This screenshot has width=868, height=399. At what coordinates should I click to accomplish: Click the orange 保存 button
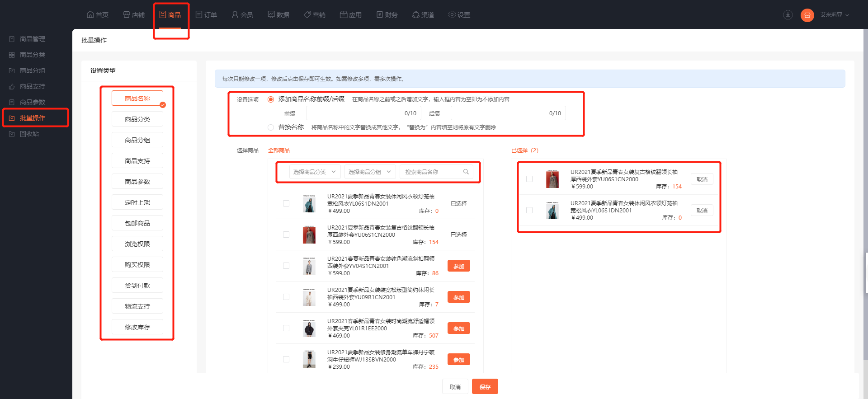(485, 387)
